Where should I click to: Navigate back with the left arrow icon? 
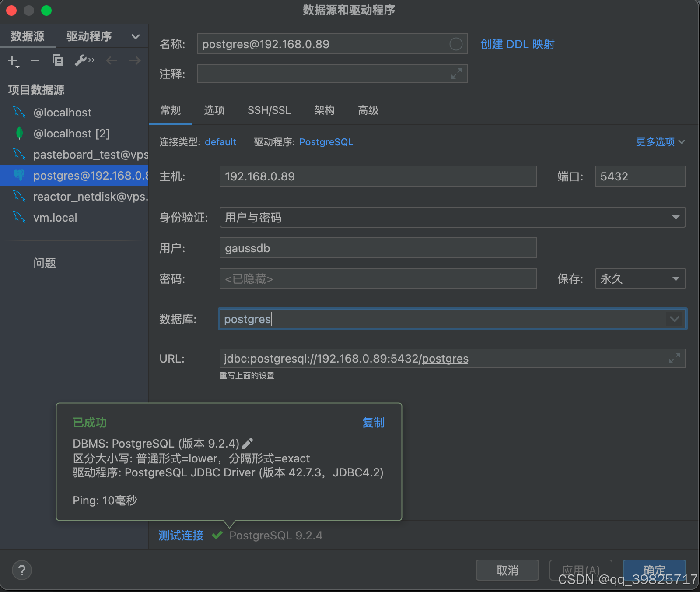point(112,60)
